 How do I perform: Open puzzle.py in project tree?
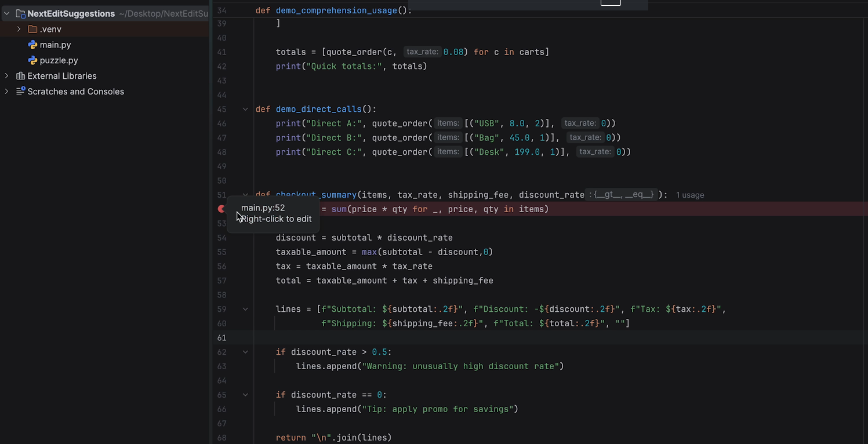point(59,60)
